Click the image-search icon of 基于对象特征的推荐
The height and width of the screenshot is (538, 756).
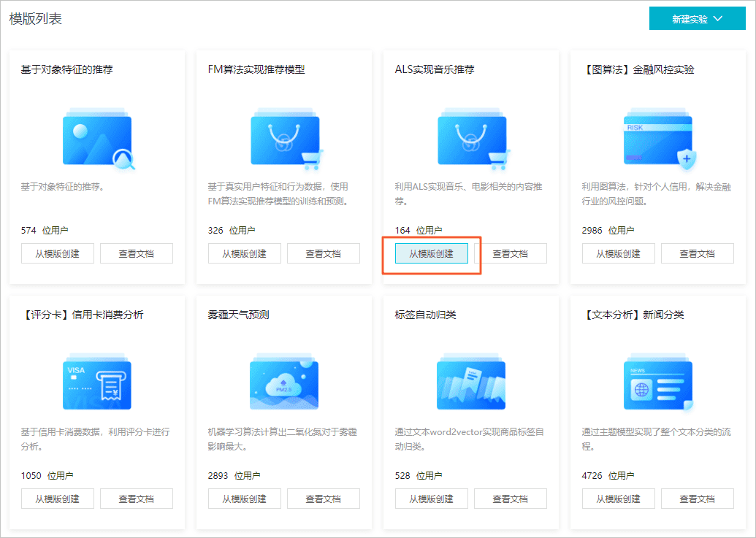pos(99,139)
